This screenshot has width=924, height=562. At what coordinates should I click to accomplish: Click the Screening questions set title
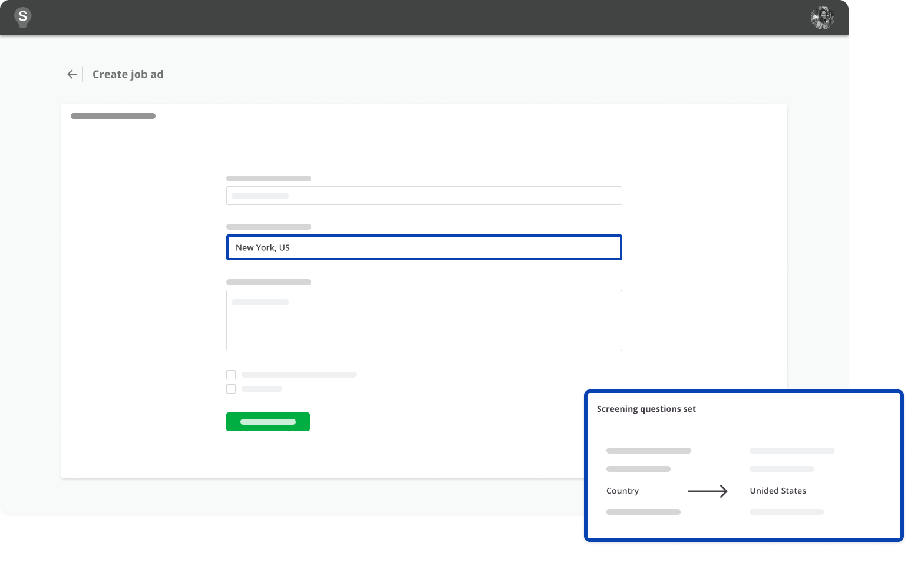pyautogui.click(x=646, y=409)
